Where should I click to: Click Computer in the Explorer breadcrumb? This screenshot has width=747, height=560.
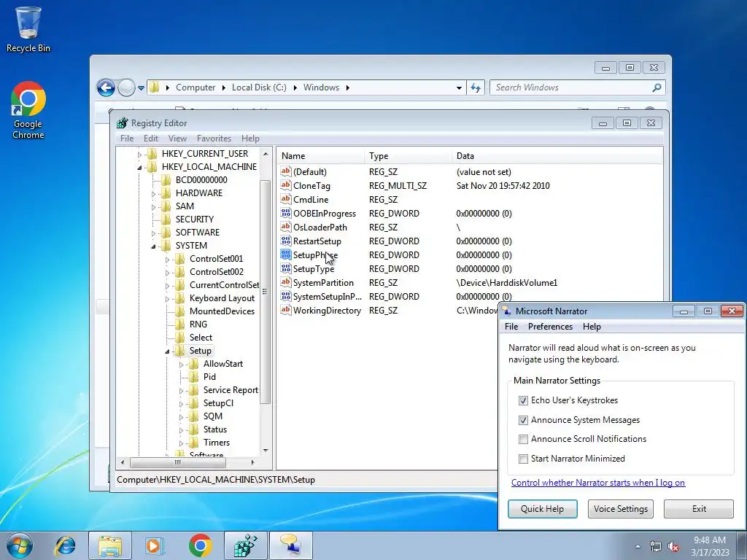click(196, 87)
